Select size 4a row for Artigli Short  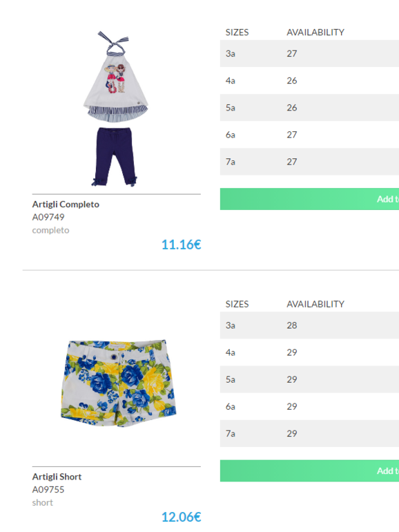pos(309,352)
